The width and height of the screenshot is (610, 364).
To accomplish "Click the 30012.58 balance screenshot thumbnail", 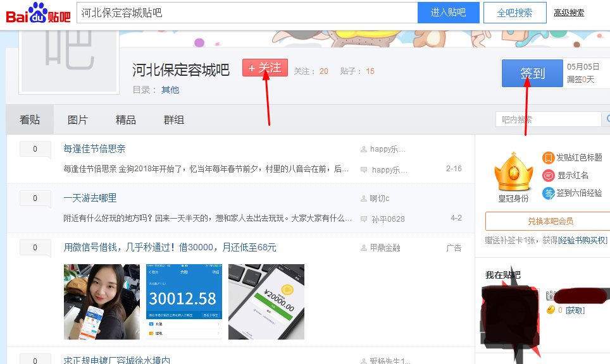I will tap(184, 302).
